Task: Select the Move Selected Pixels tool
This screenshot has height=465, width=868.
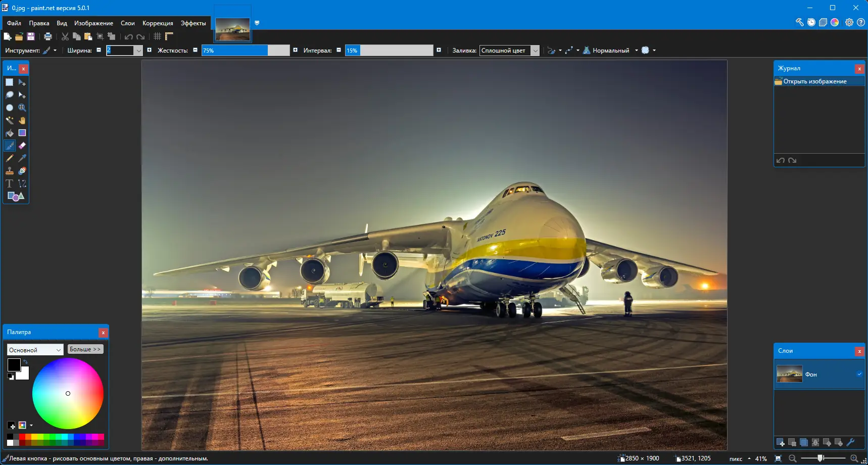Action: (x=22, y=82)
